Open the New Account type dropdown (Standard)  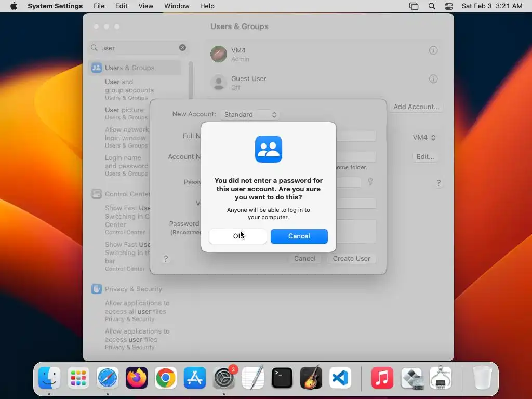click(250, 115)
